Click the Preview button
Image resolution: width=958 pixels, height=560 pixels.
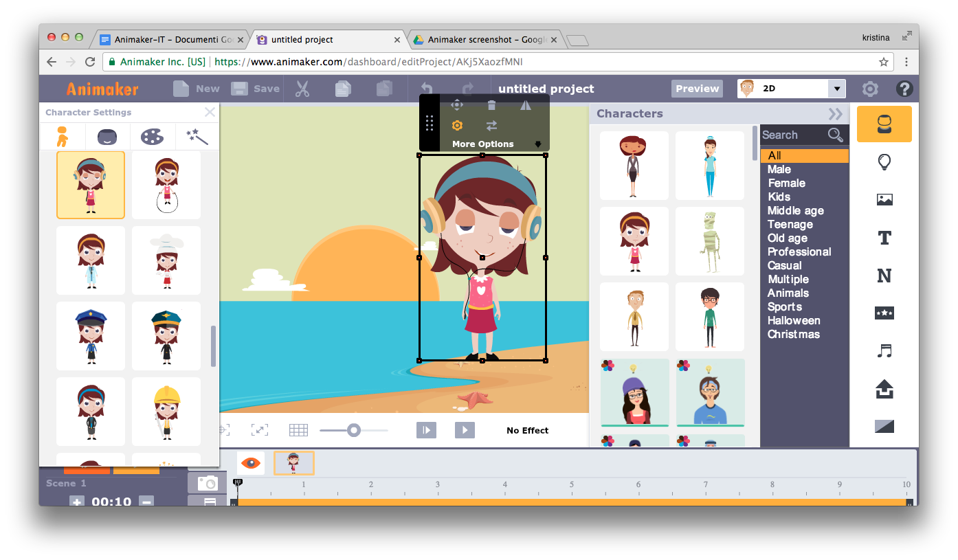coord(697,89)
